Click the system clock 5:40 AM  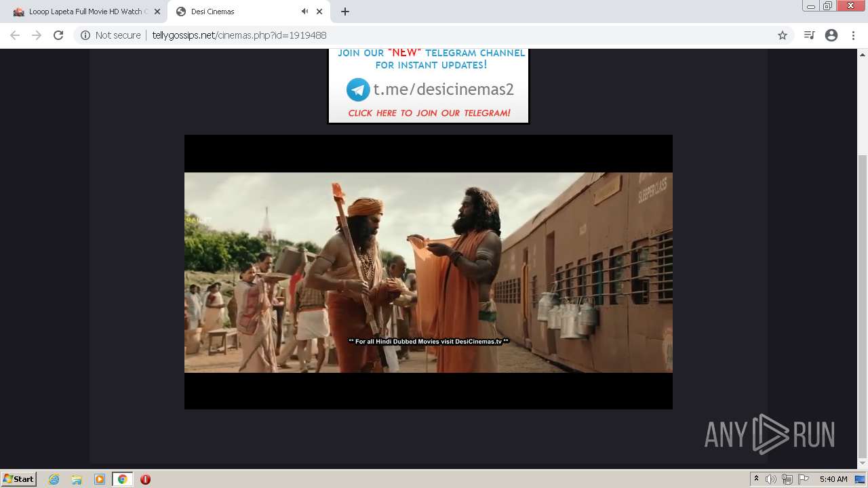pyautogui.click(x=833, y=479)
